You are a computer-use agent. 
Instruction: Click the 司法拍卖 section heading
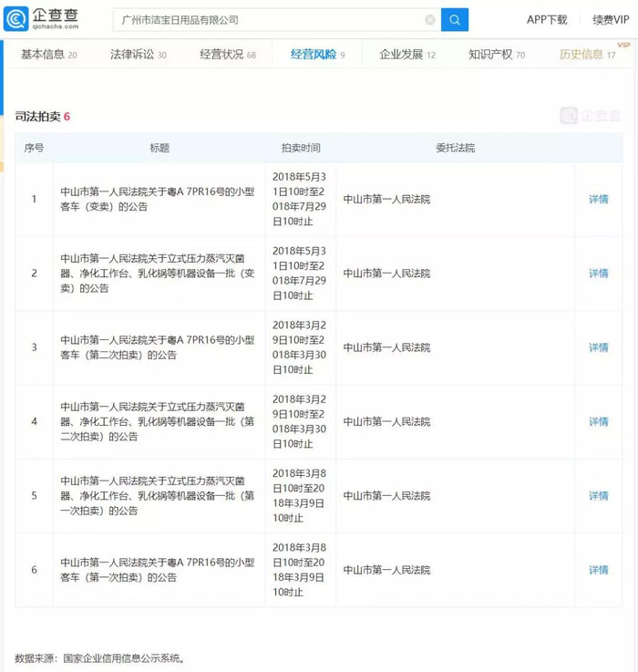pos(42,117)
